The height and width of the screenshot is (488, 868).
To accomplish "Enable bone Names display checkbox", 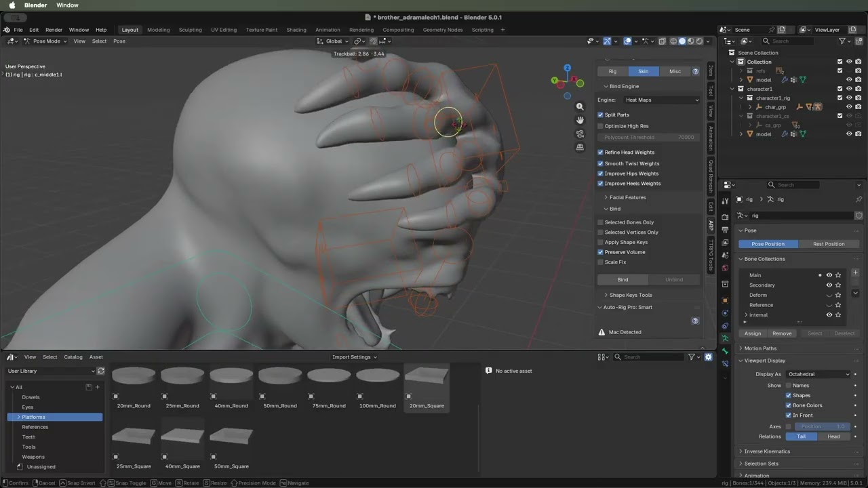I will tap(789, 386).
